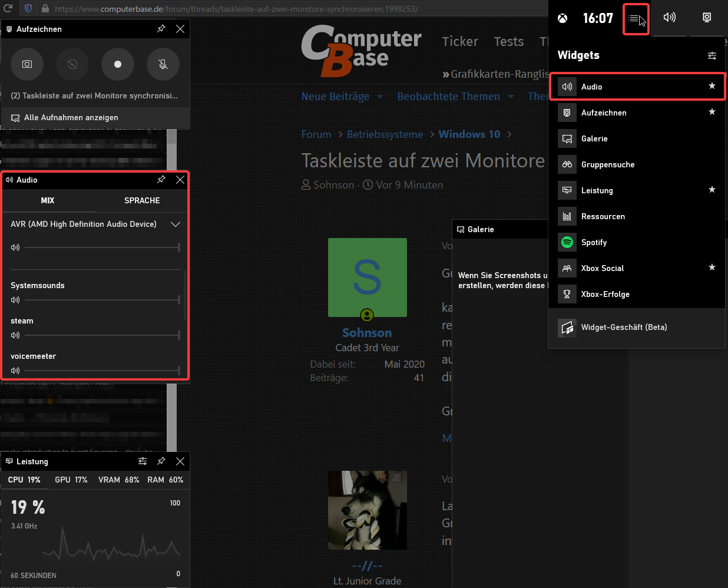
Task: Open Alle Aufnahmen anzeigen
Action: point(95,118)
